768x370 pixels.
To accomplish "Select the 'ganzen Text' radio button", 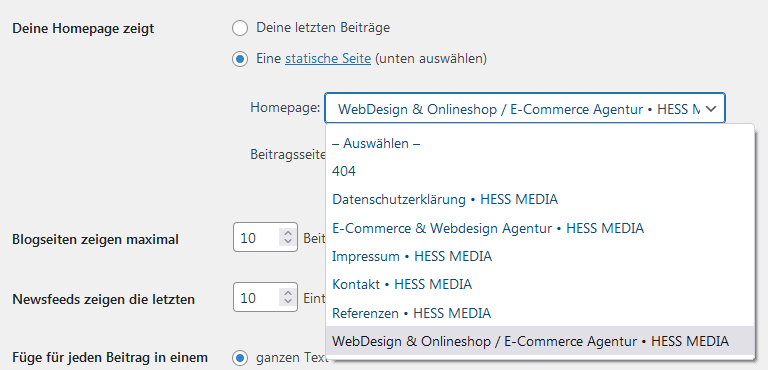I will click(x=240, y=358).
